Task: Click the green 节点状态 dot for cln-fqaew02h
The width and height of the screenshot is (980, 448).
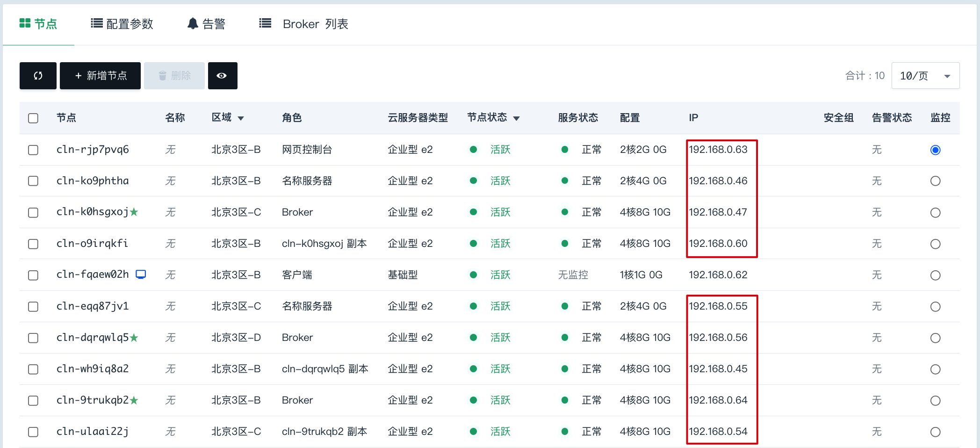Action: click(x=473, y=275)
